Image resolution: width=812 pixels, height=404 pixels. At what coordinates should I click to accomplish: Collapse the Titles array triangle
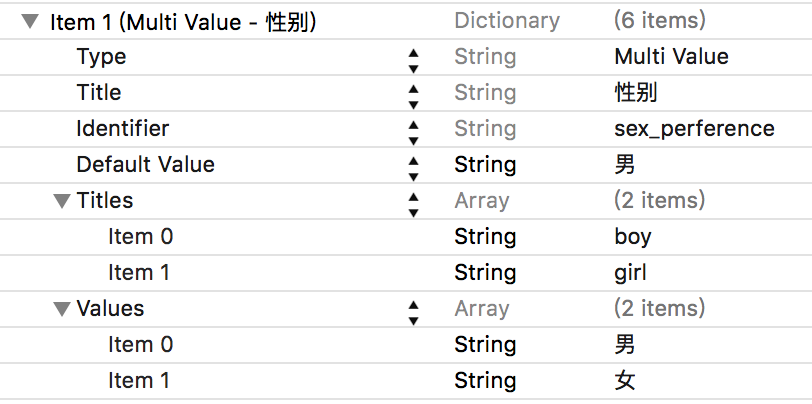click(62, 201)
